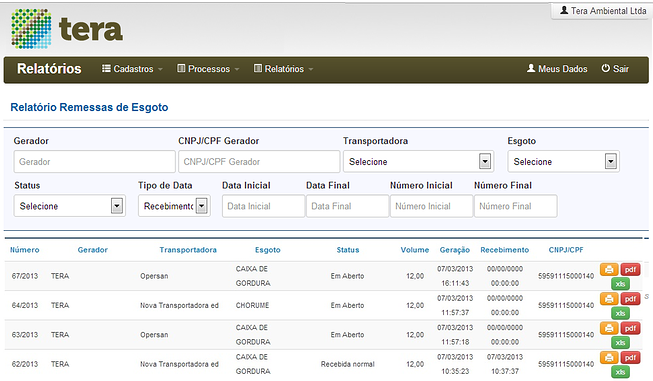653x381 pixels.
Task: Export row 64/2013 as pdf
Action: click(630, 299)
